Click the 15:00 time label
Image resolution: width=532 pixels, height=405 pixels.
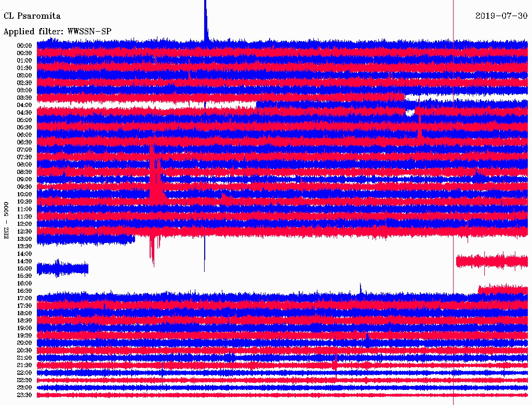[x=24, y=268]
